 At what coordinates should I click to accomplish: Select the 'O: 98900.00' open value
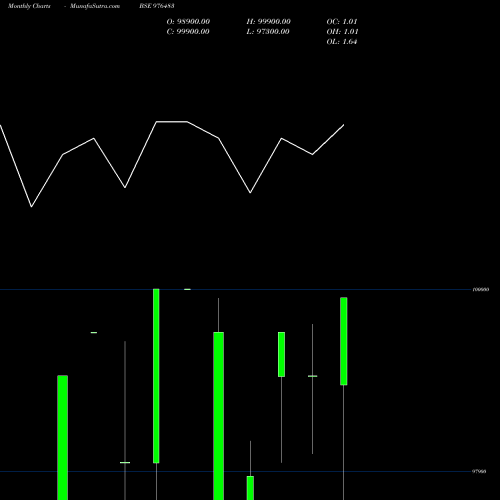[188, 22]
